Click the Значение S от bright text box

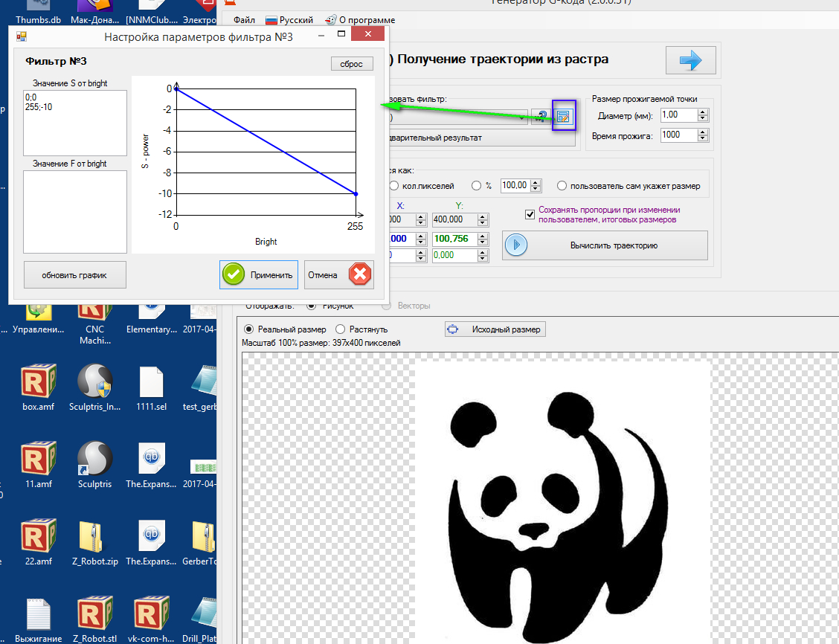(75, 123)
